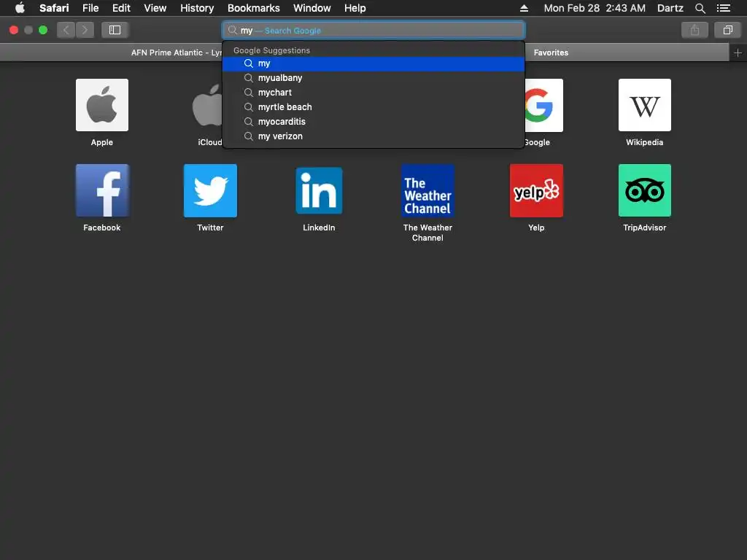This screenshot has width=747, height=560.
Task: Open the View menu
Action: point(155,8)
